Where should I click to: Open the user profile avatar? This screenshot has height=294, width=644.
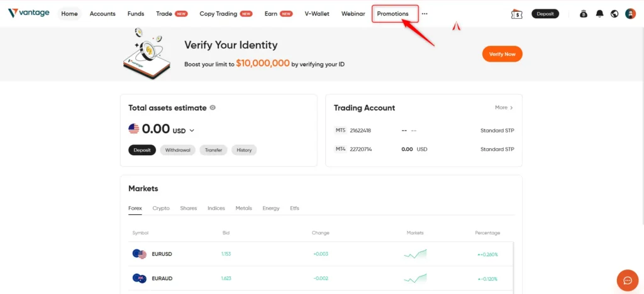[x=630, y=14]
